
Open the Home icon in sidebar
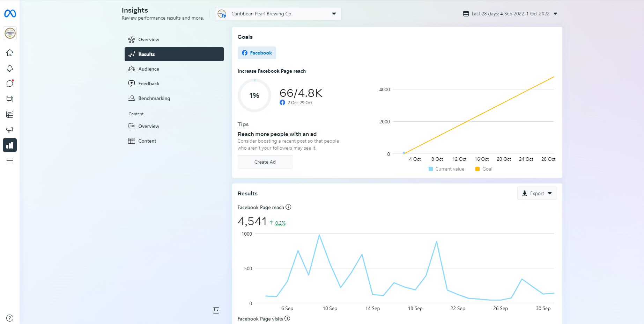pyautogui.click(x=10, y=53)
